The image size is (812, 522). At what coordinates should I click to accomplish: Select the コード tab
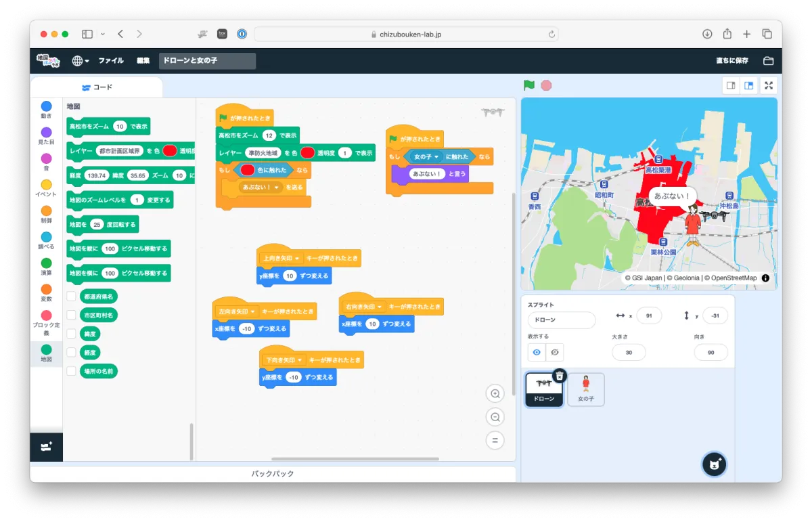pos(97,87)
